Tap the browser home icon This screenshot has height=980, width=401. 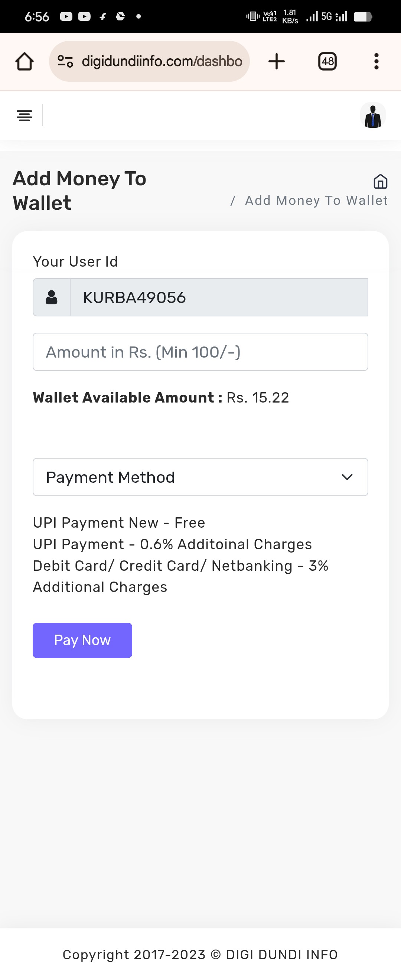click(25, 61)
